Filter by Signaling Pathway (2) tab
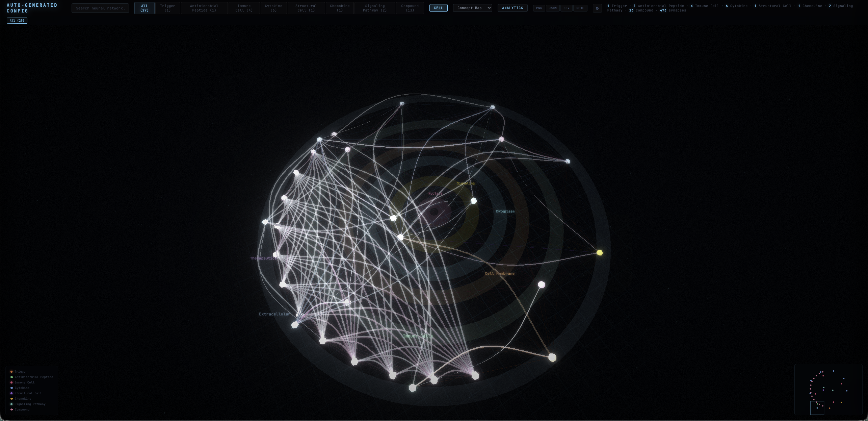 (375, 8)
